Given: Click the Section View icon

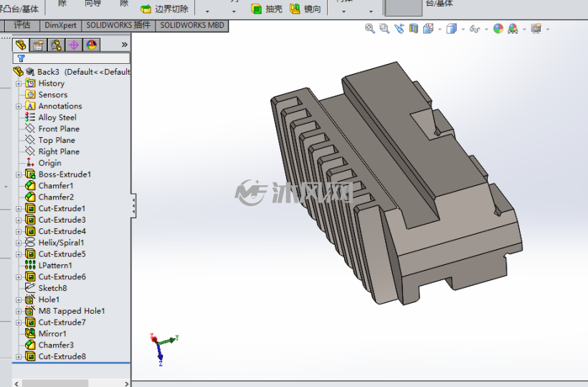Looking at the screenshot, I should point(413,29).
